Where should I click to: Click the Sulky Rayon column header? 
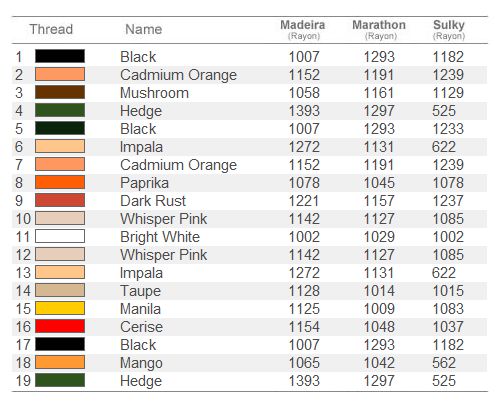pos(449,29)
